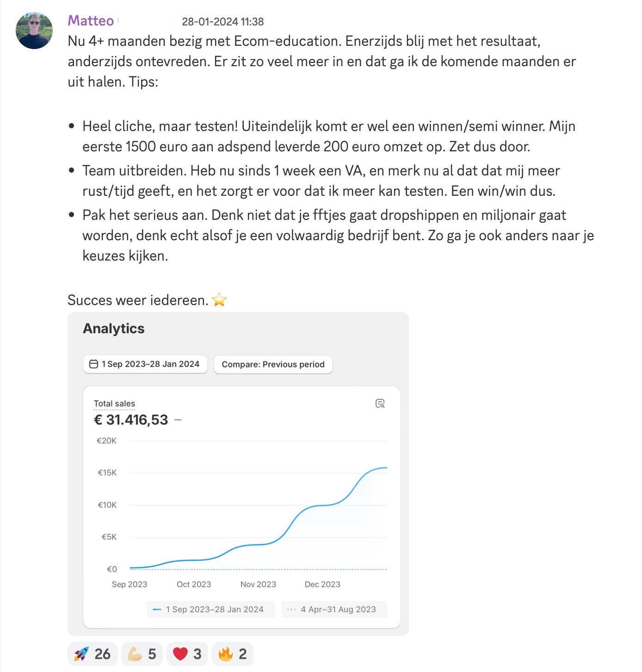Click the €20K y-axis label

(106, 441)
